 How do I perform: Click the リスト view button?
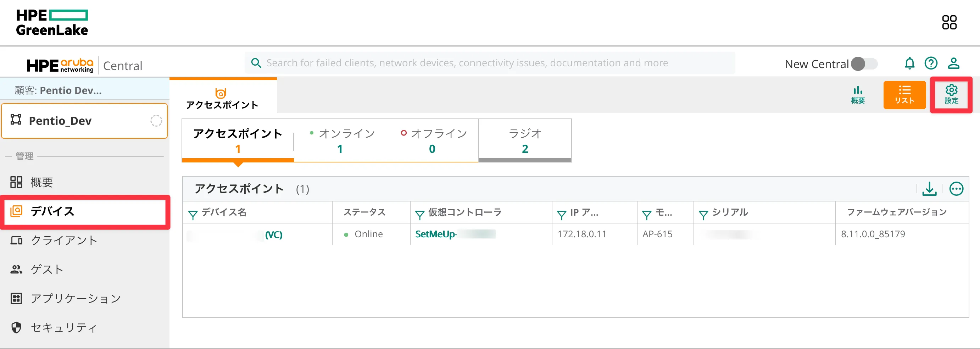904,95
